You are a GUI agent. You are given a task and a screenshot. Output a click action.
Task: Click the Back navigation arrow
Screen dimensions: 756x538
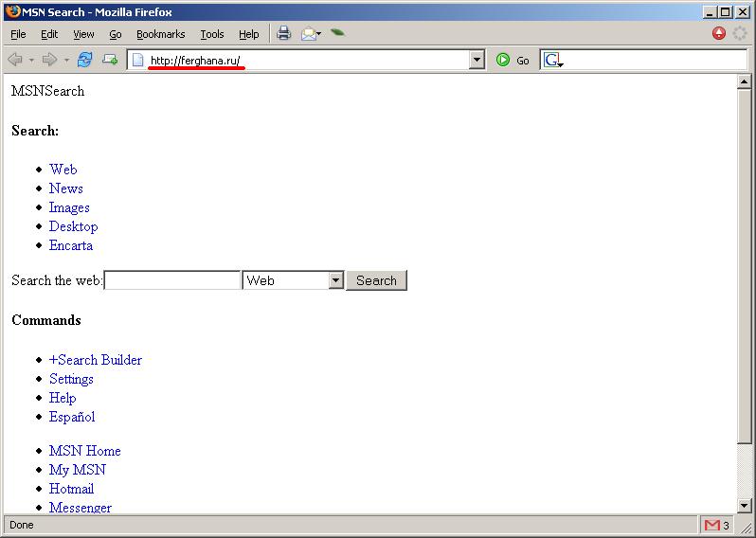(15, 60)
